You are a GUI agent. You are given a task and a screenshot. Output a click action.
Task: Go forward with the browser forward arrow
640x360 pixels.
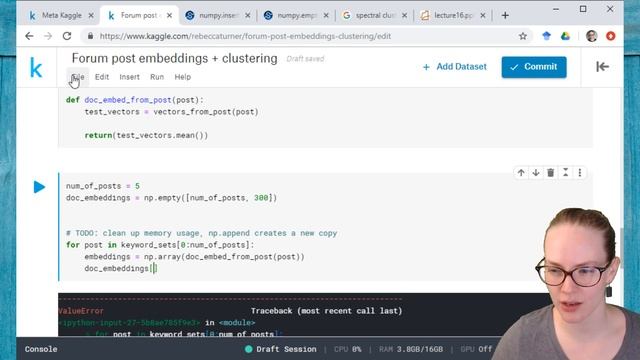click(48, 36)
